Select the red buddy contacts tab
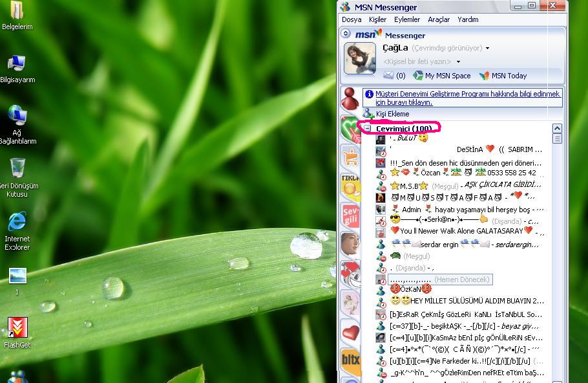This screenshot has height=383, width=588. point(350,99)
